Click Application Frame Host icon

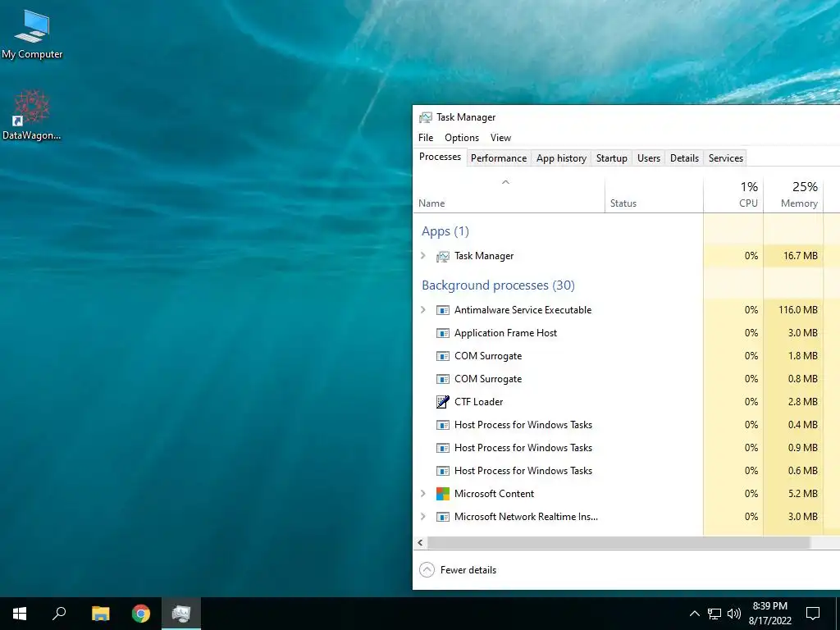pos(442,333)
